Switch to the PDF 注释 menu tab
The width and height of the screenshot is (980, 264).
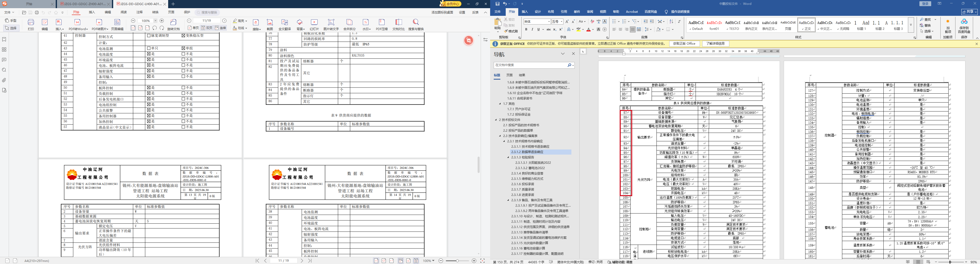tap(140, 12)
